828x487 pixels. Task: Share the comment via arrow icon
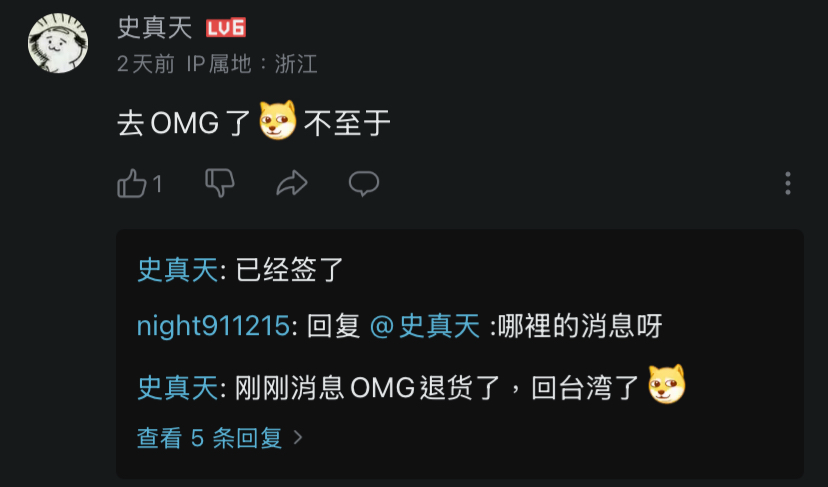292,183
